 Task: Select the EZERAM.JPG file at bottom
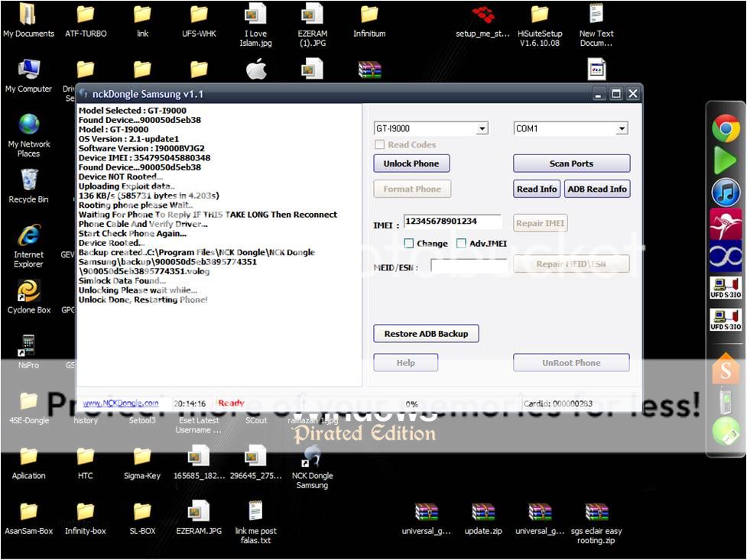[199, 518]
